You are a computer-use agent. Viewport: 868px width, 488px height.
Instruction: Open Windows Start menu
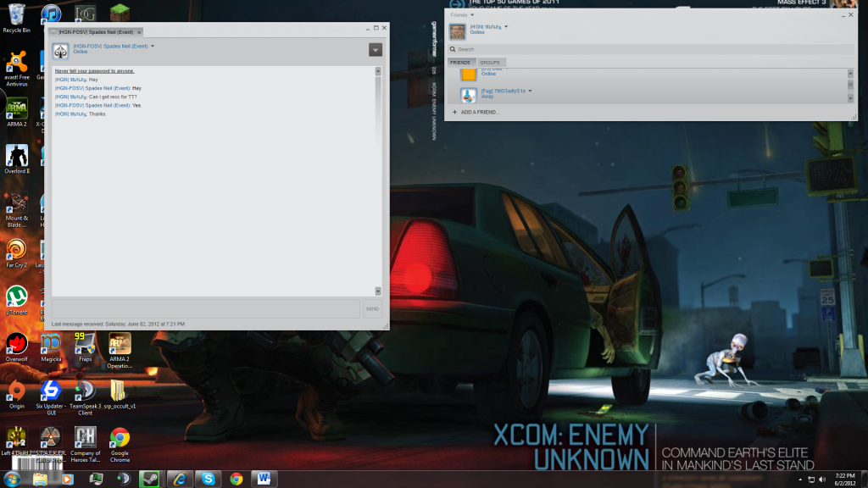(x=12, y=479)
